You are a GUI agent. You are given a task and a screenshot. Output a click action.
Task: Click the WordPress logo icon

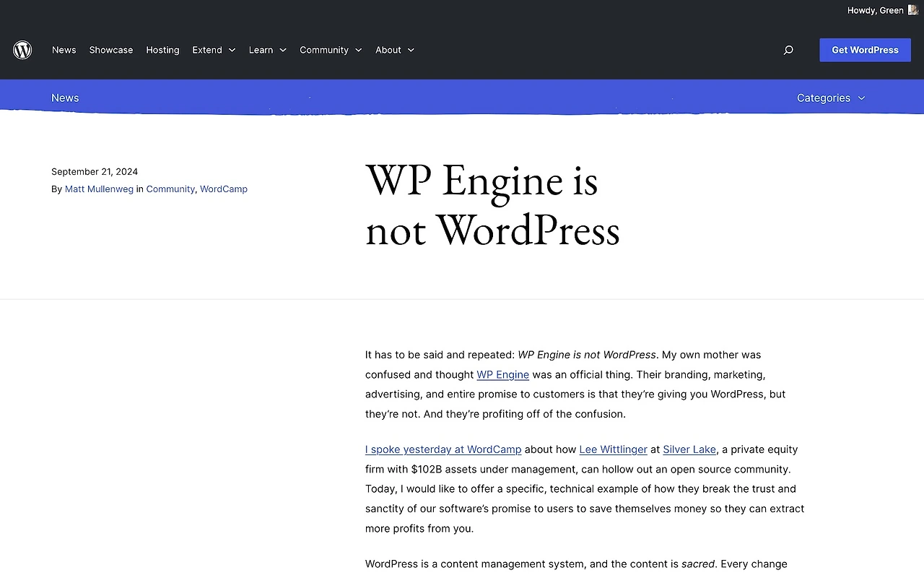[22, 50]
